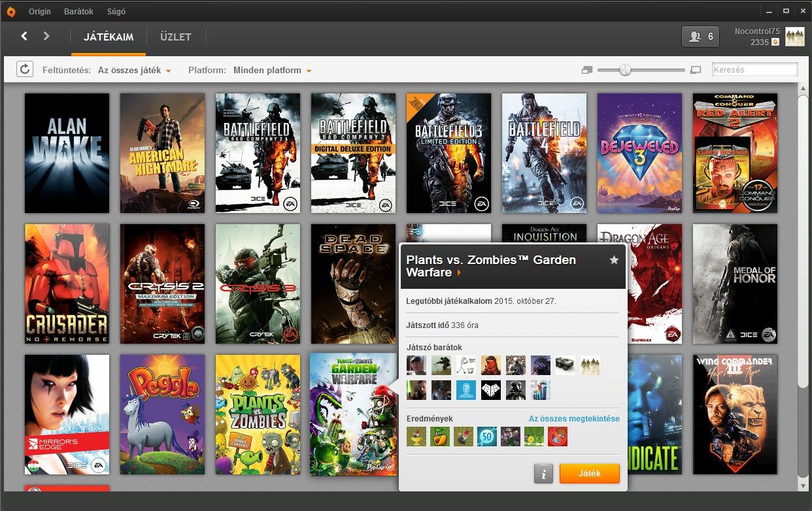The image size is (812, 511).
Task: Click the 50 achievement badge
Action: pyautogui.click(x=487, y=437)
